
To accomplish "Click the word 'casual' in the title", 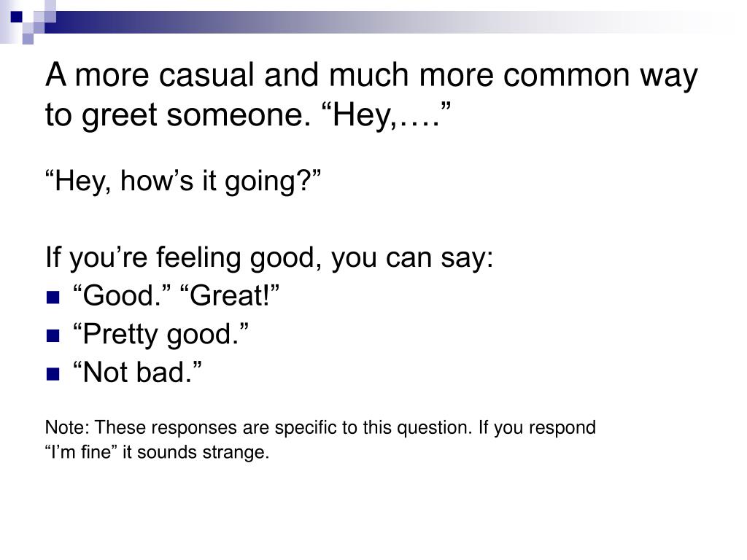I will click(206, 75).
